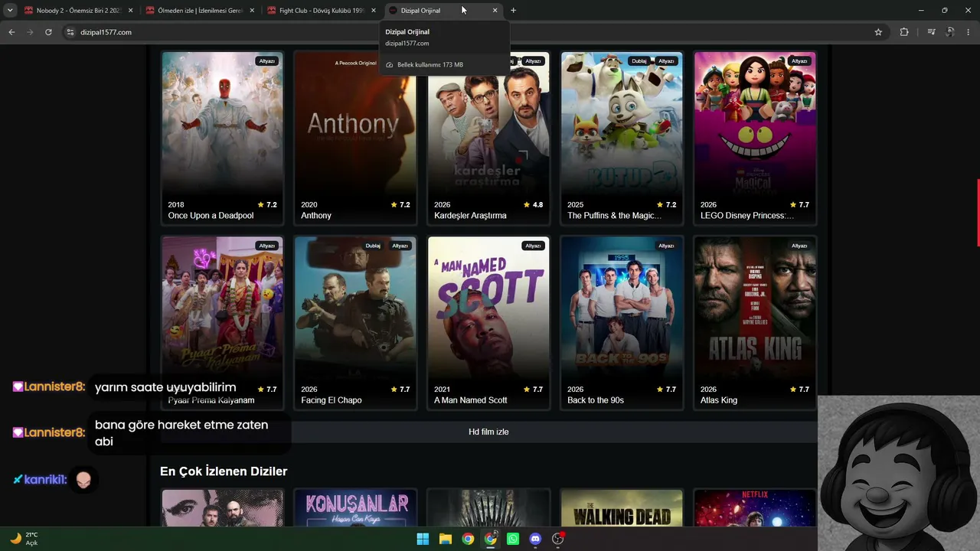Open site information icon in address bar

70,32
